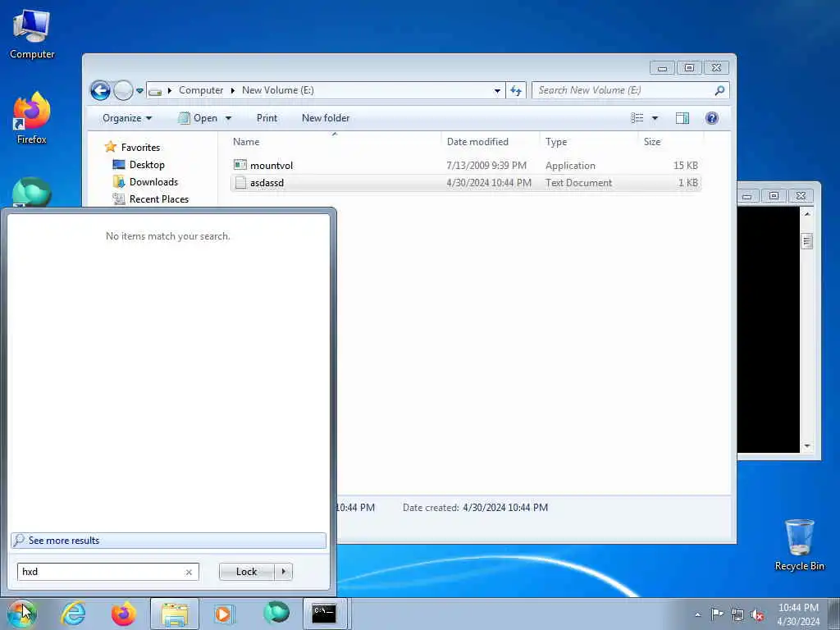Screen dimensions: 840x630
Task: Open Windows Media Player from taskbar
Action: tap(224, 614)
